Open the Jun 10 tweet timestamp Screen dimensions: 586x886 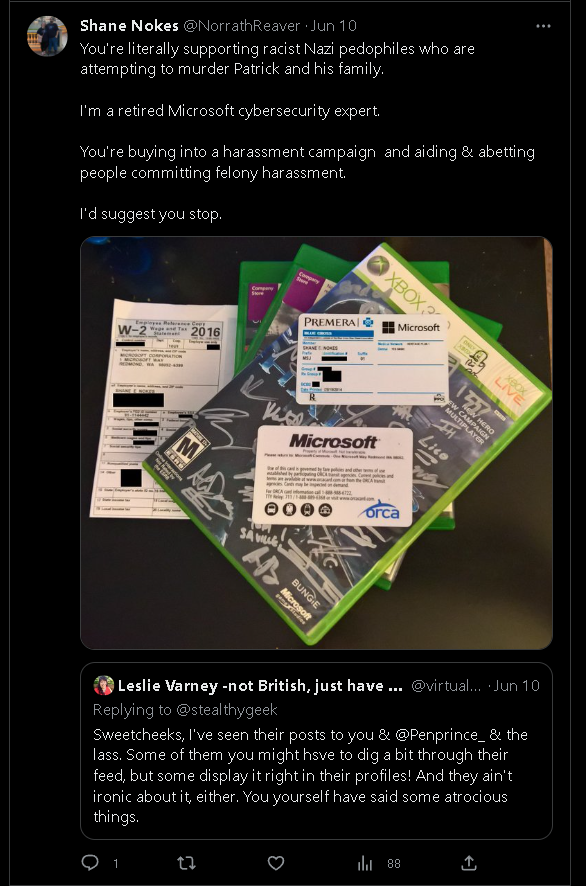point(333,25)
